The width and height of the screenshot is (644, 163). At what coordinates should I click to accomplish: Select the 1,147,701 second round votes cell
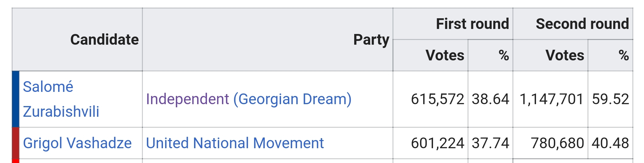(x=551, y=99)
